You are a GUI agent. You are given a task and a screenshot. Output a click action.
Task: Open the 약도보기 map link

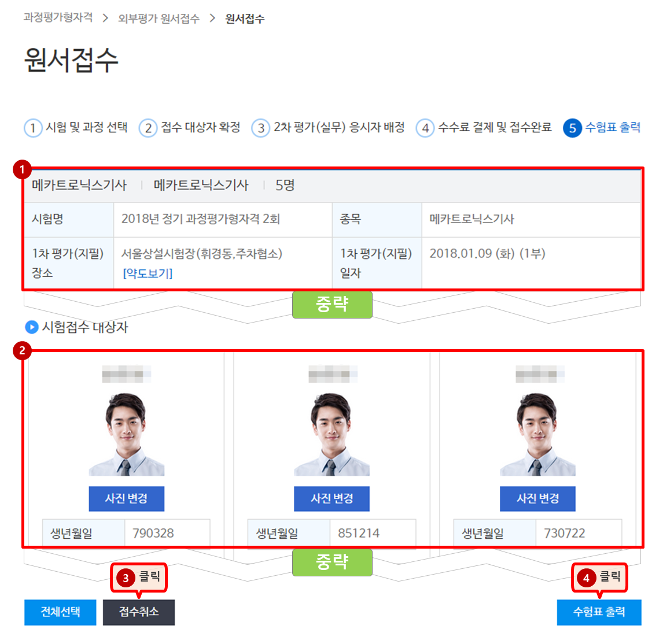click(x=148, y=273)
